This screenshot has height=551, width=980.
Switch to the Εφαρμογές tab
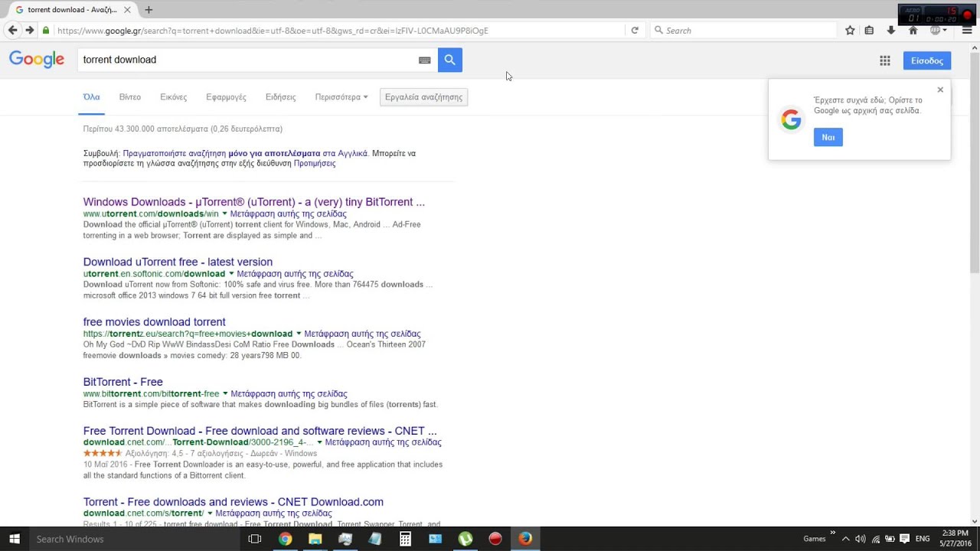click(x=226, y=97)
